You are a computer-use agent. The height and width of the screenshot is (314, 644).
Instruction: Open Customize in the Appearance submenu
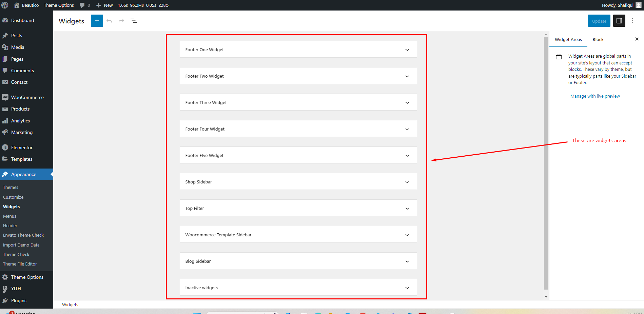13,197
